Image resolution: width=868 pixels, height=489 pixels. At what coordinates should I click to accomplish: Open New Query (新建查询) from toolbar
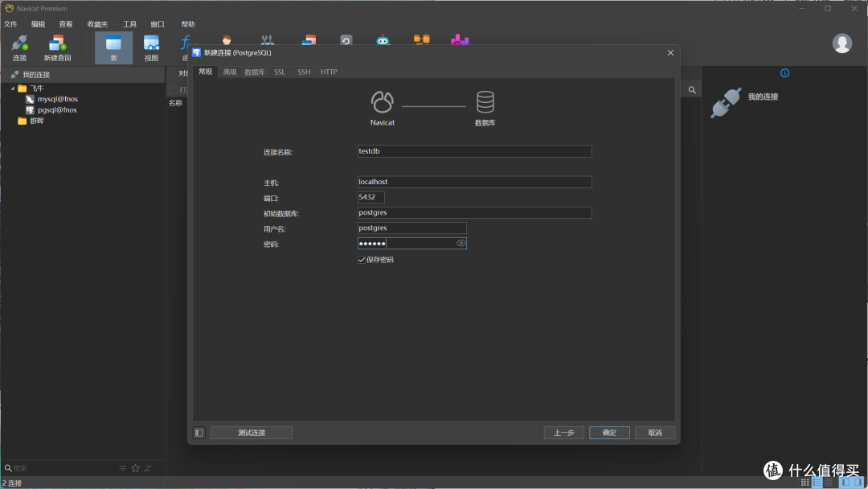(x=57, y=47)
